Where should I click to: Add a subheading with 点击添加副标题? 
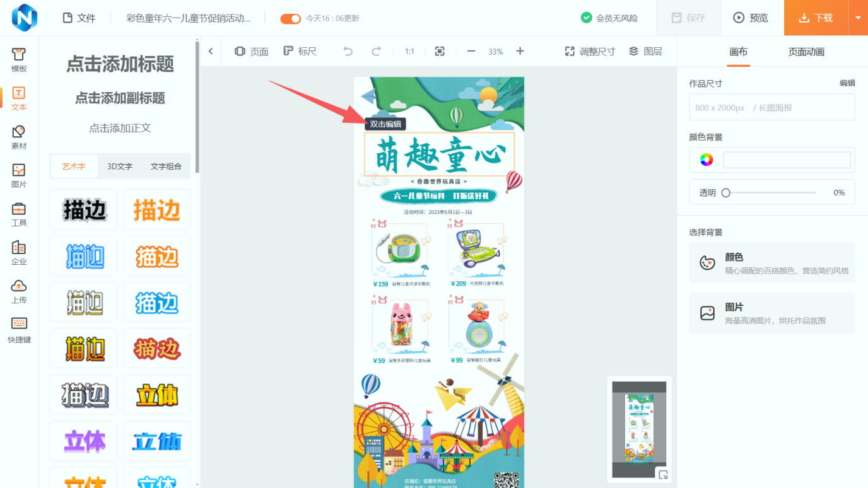point(120,98)
